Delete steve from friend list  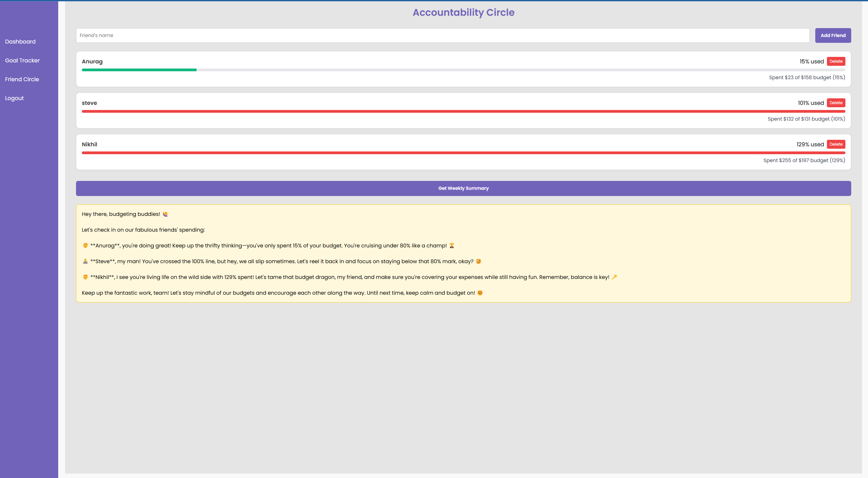pyautogui.click(x=836, y=103)
